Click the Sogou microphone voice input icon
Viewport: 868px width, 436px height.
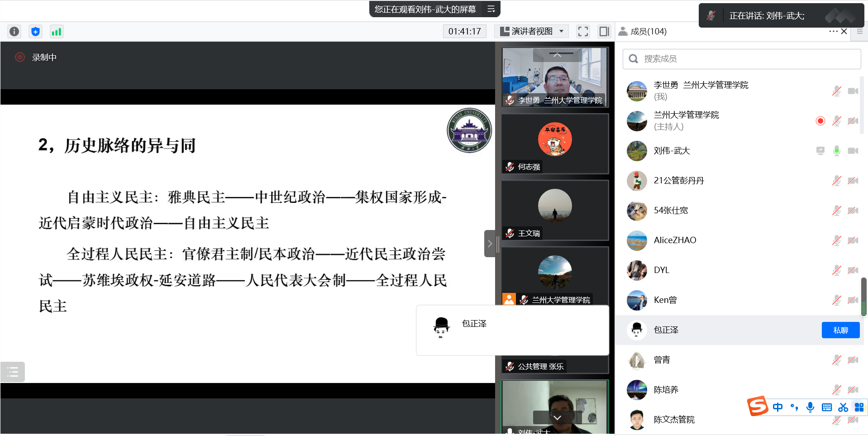810,407
